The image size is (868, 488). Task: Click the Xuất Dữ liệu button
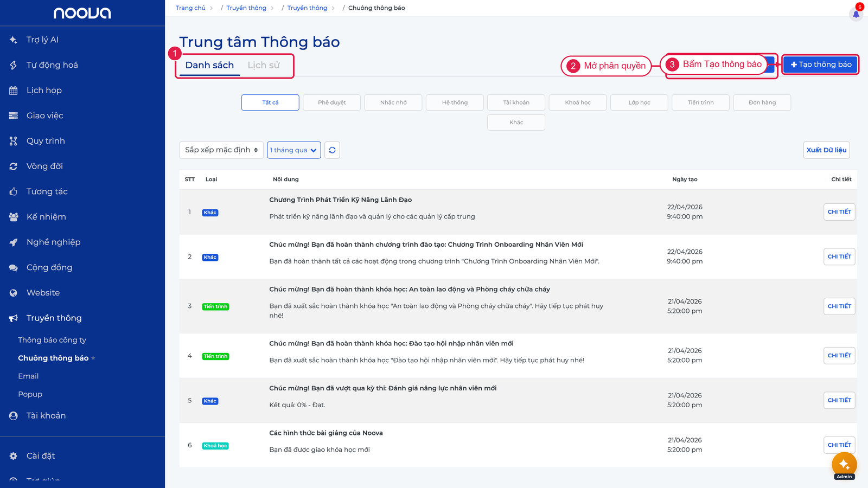point(826,150)
